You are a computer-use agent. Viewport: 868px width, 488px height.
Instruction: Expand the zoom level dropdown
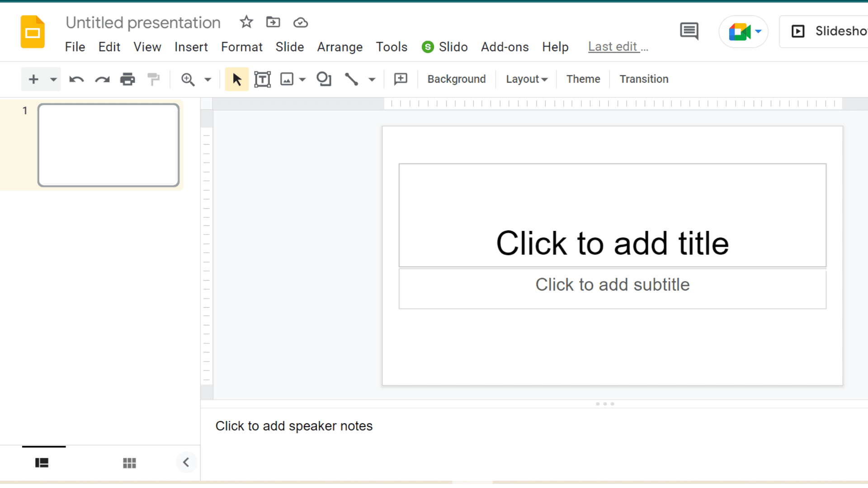[x=208, y=79]
